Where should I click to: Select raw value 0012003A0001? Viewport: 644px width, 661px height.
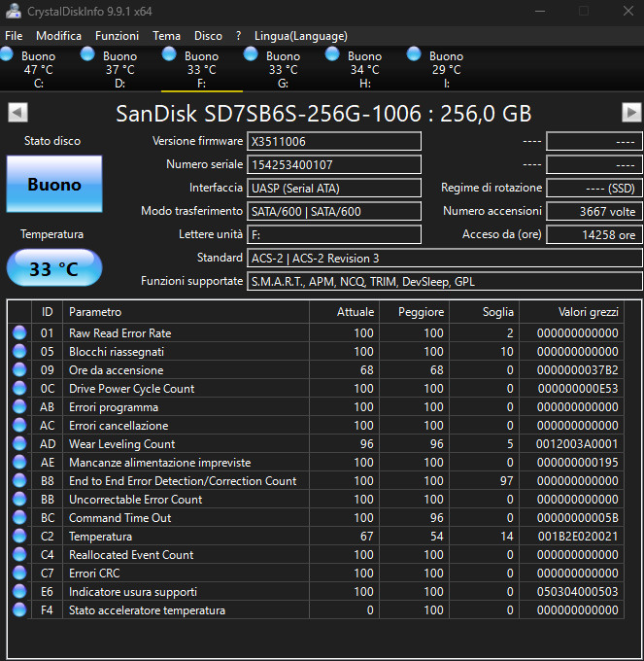pos(577,444)
